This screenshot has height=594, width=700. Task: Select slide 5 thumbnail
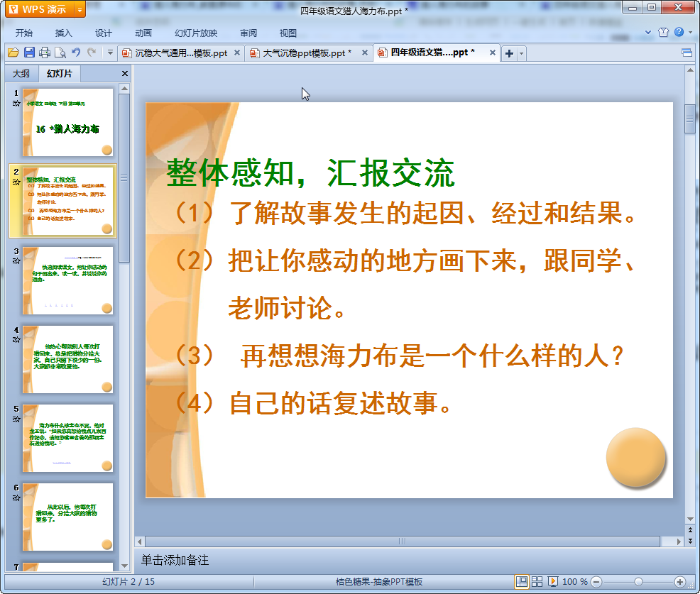[68, 439]
